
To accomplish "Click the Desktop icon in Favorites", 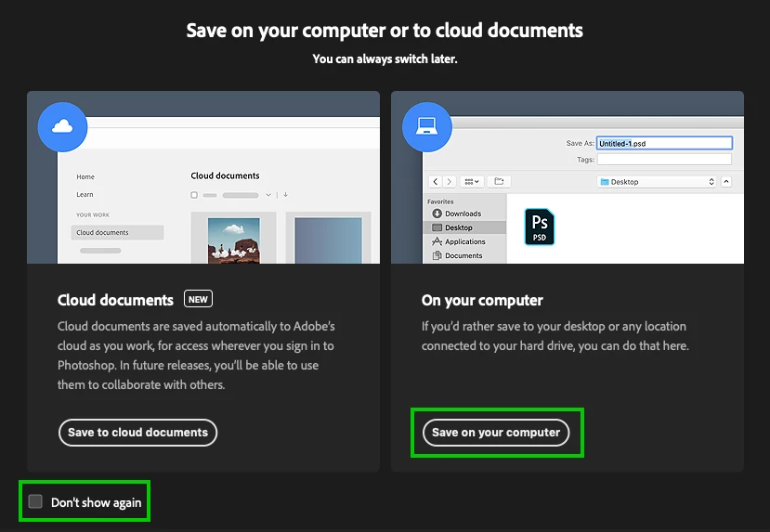I will pos(437,227).
